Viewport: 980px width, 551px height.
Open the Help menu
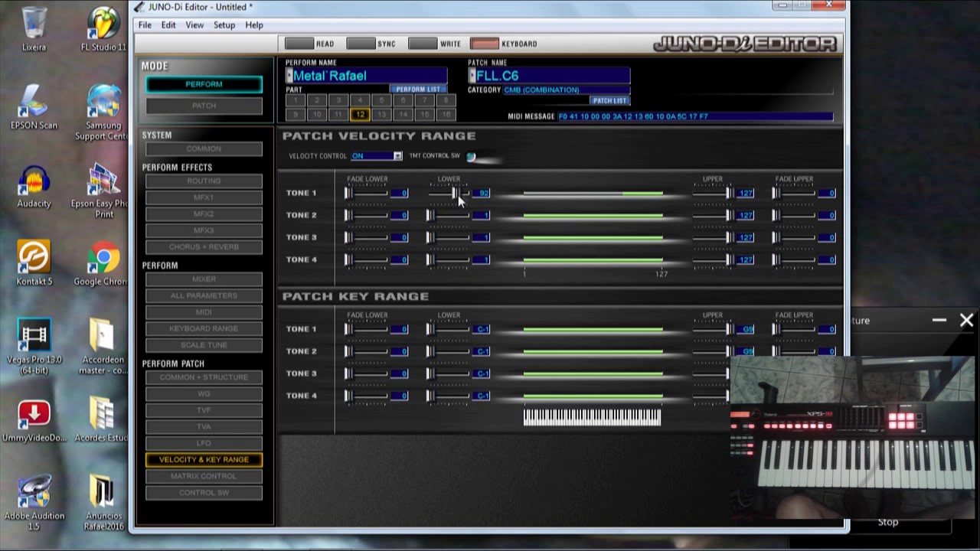point(254,25)
